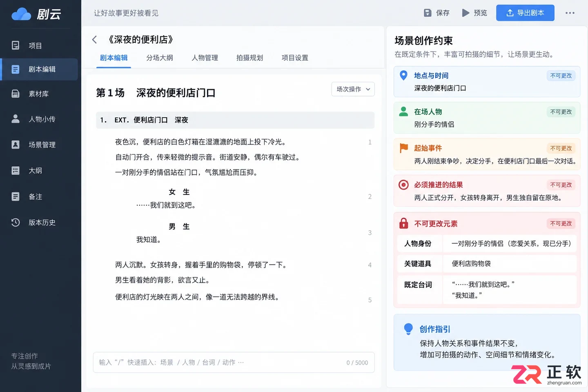Click the lock icon for 不可更改元素
Image resolution: width=588 pixels, height=392 pixels.
coord(403,223)
